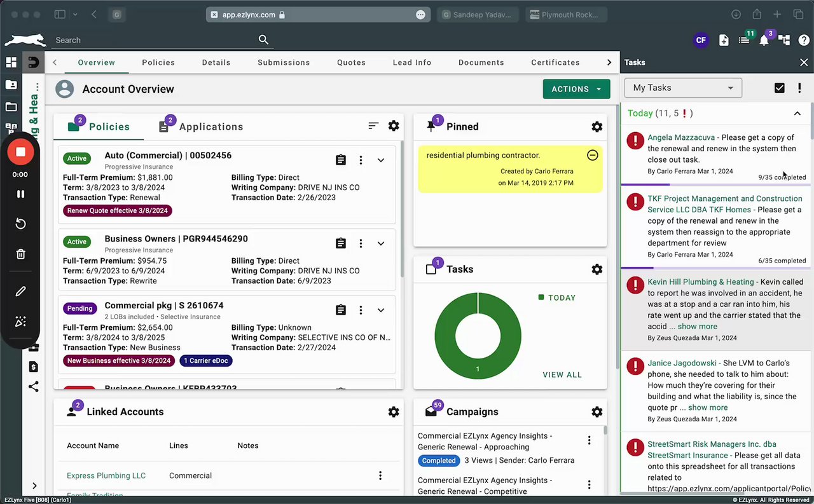Image resolution: width=814 pixels, height=504 pixels.
Task: Switch to the Policies top tab
Action: pyautogui.click(x=158, y=62)
